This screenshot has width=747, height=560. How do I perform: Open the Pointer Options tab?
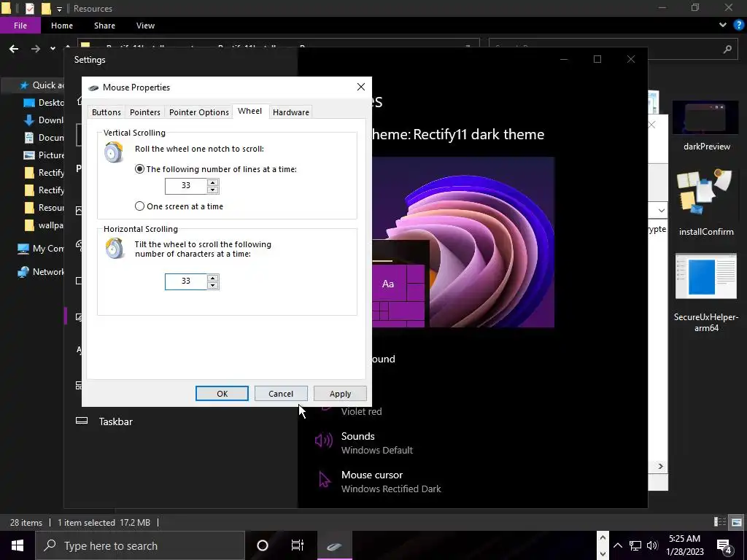click(199, 112)
